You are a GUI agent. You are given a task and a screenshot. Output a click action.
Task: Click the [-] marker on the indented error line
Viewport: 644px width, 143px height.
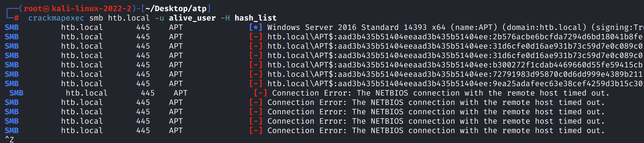(260, 93)
